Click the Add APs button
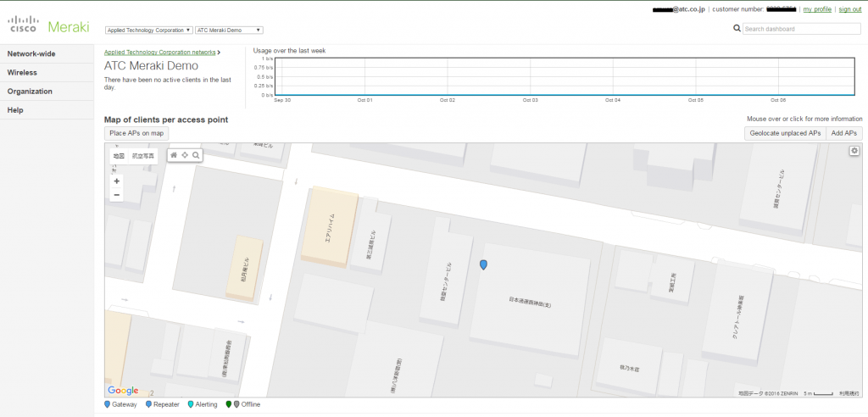Viewport: 868px width, 417px height. click(844, 133)
